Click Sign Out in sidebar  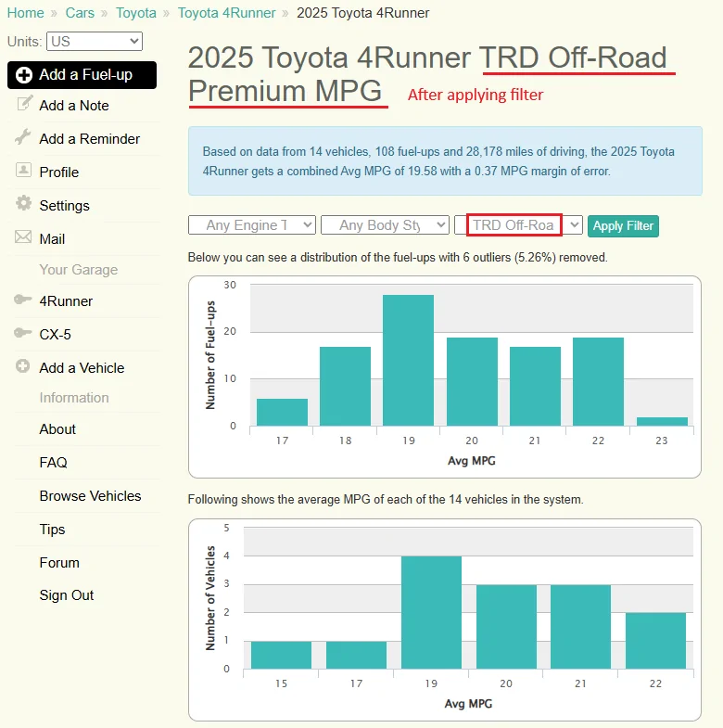pos(67,595)
